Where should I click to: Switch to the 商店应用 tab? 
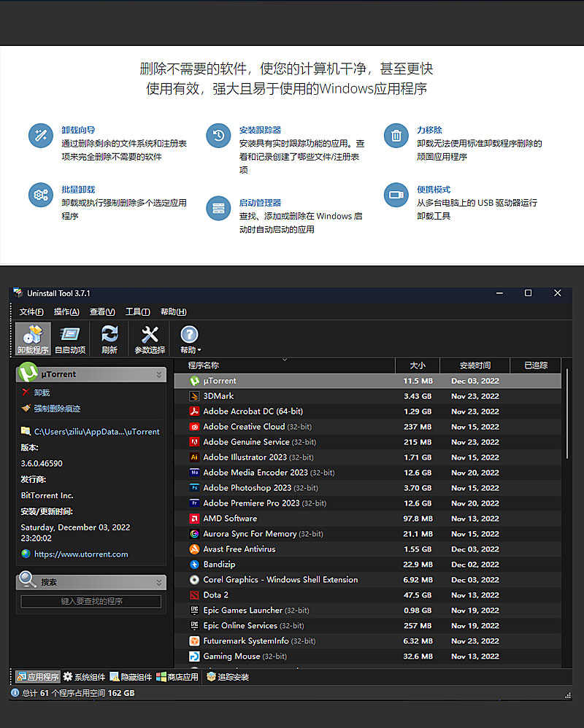point(177,677)
